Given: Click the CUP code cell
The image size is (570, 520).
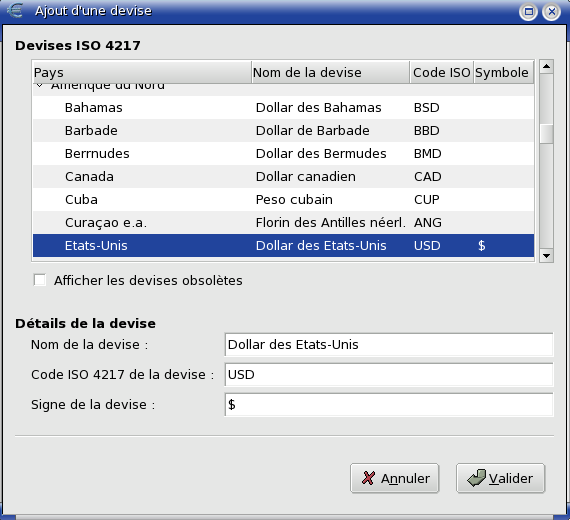Looking at the screenshot, I should tap(427, 199).
